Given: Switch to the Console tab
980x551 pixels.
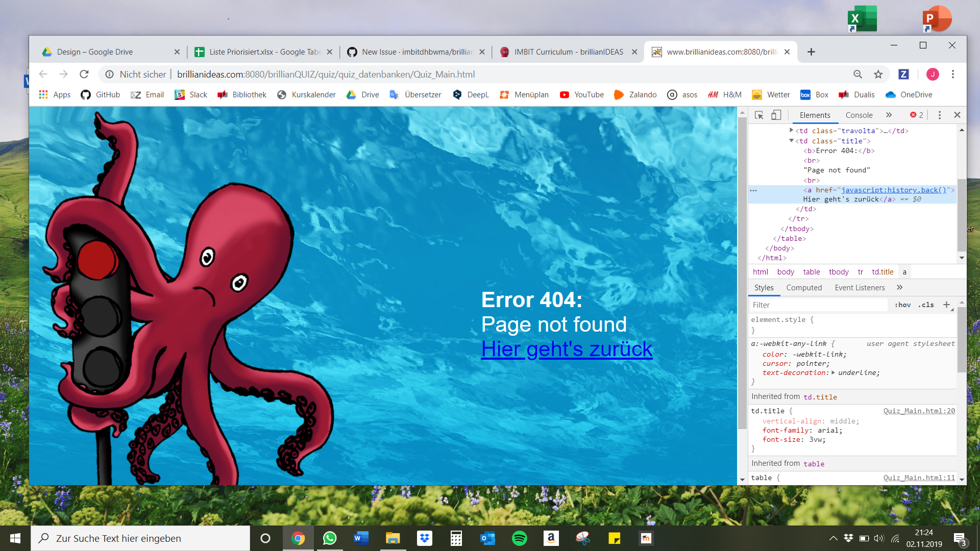Looking at the screenshot, I should click(859, 115).
